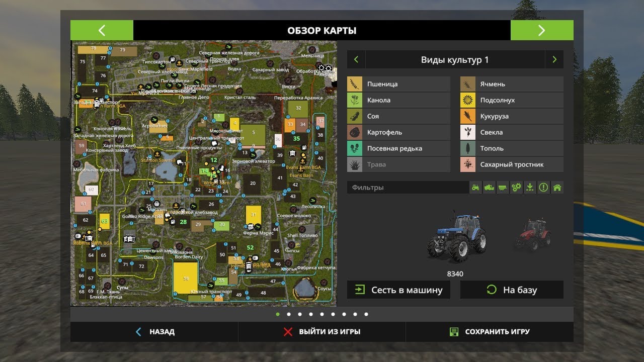This screenshot has width=644, height=362.
Task: Click На базу reset button
Action: pyautogui.click(x=512, y=290)
